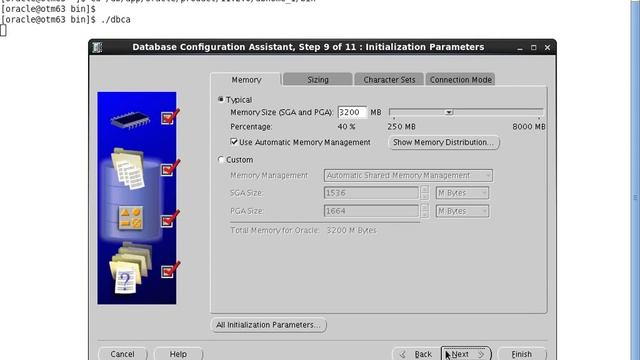
Task: Choose the Typical memory radio button
Action: 221,99
